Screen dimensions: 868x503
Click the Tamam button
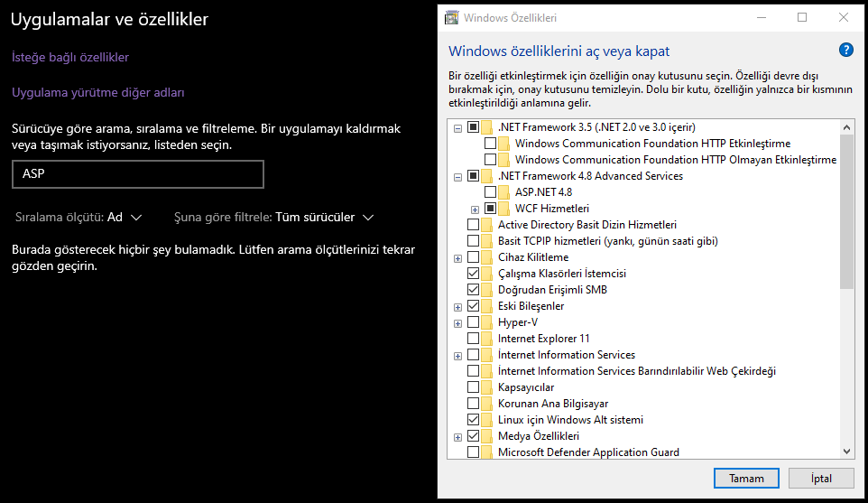[x=746, y=478]
